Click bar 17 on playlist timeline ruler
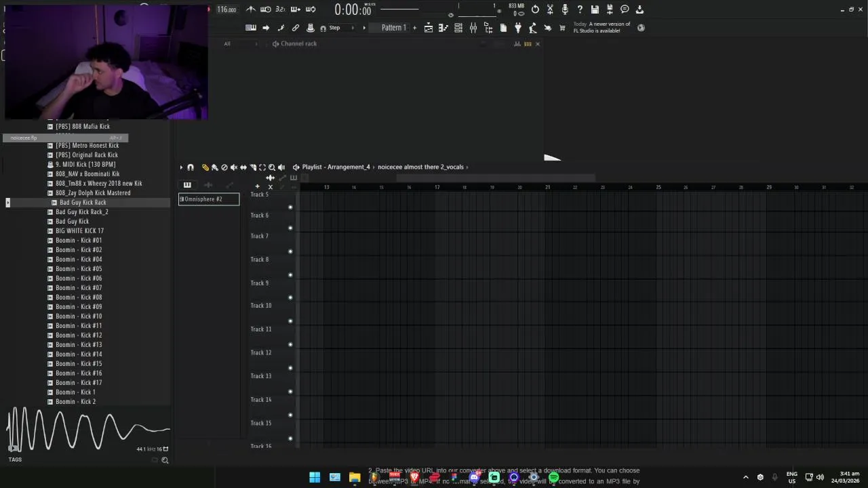The height and width of the screenshot is (488, 868). [x=437, y=187]
